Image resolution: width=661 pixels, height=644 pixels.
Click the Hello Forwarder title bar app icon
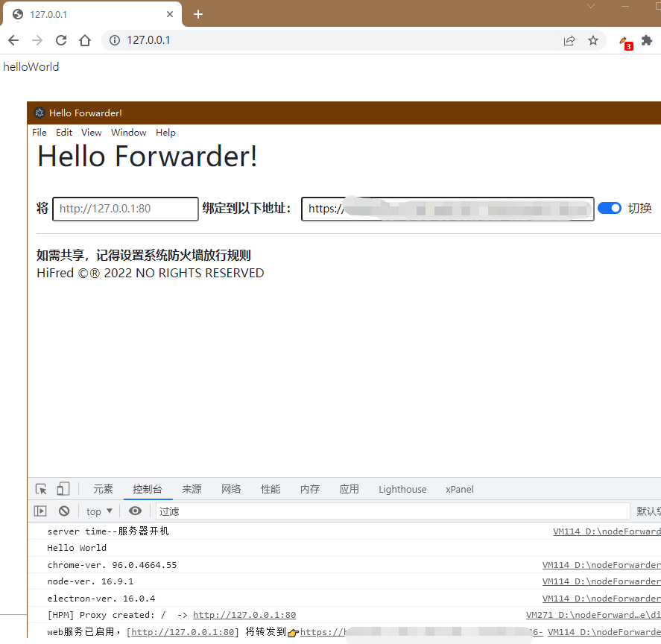pyautogui.click(x=39, y=113)
